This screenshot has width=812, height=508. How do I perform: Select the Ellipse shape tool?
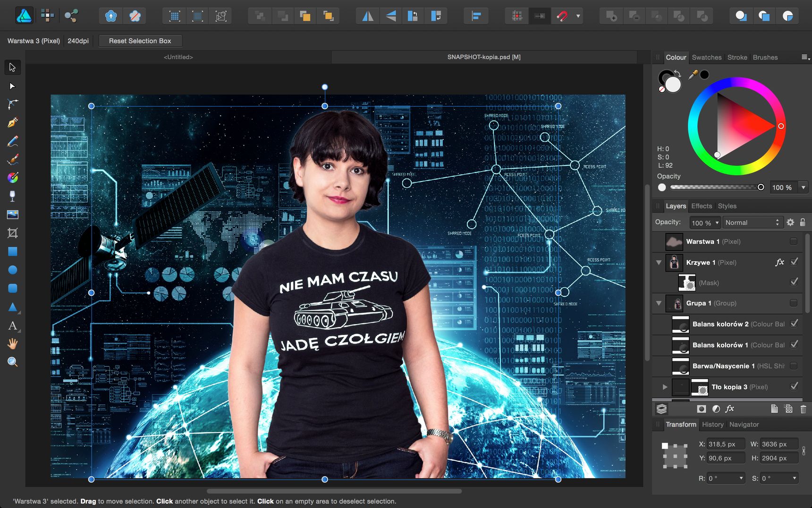click(x=12, y=270)
